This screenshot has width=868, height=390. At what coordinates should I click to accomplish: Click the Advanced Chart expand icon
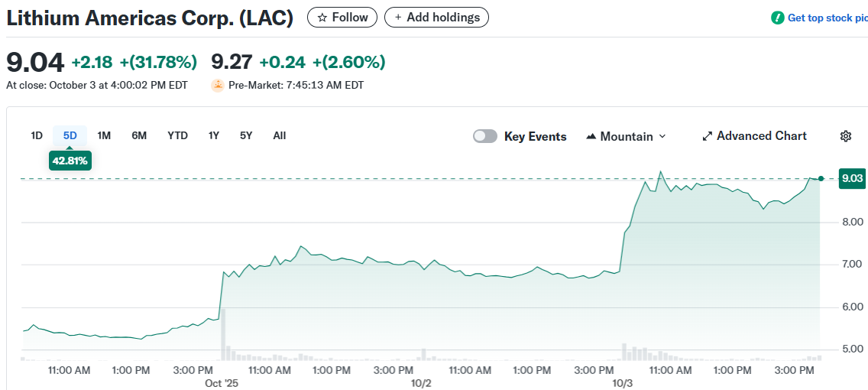(x=708, y=136)
